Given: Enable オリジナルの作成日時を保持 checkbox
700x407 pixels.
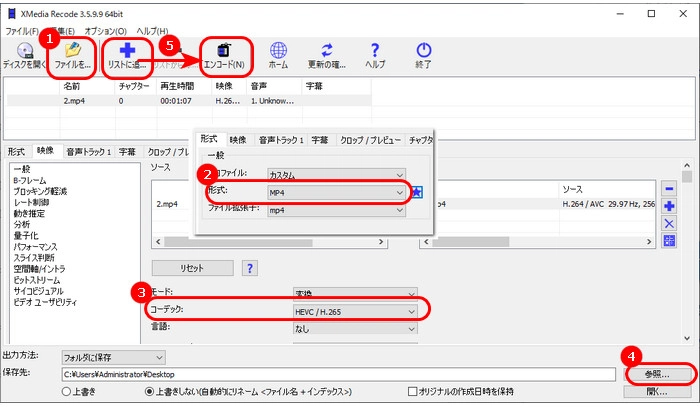Looking at the screenshot, I should tap(412, 392).
